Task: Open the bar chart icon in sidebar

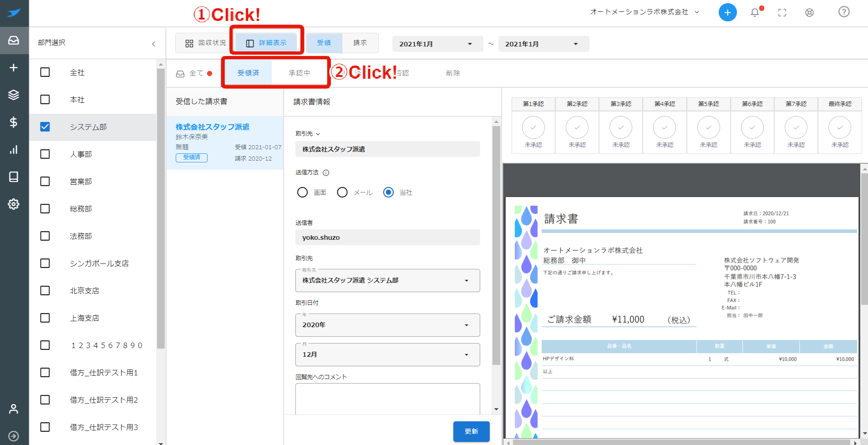Action: [14, 150]
